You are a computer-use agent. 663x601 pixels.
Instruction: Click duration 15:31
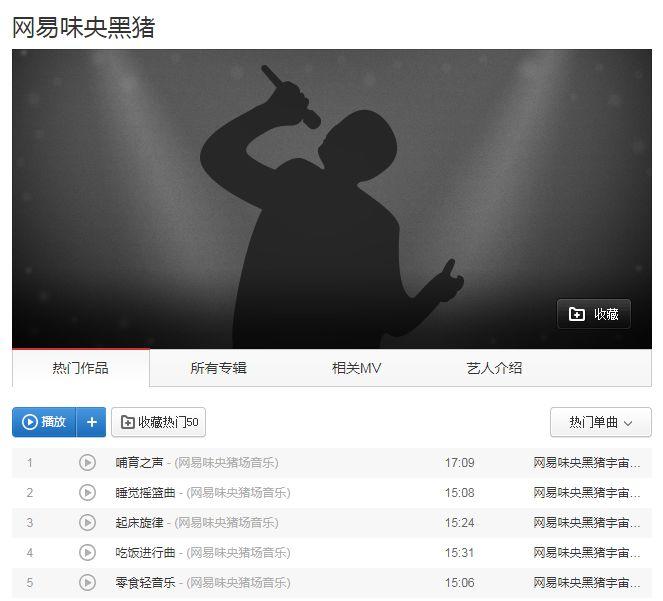coord(460,553)
